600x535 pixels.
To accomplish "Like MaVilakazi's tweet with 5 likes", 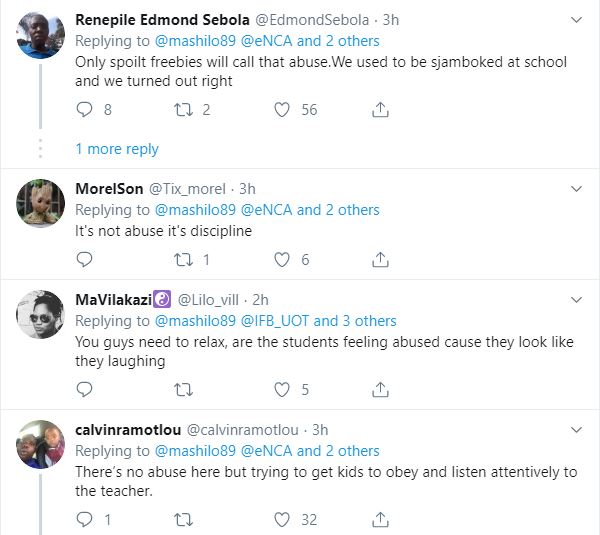I will coord(282,390).
